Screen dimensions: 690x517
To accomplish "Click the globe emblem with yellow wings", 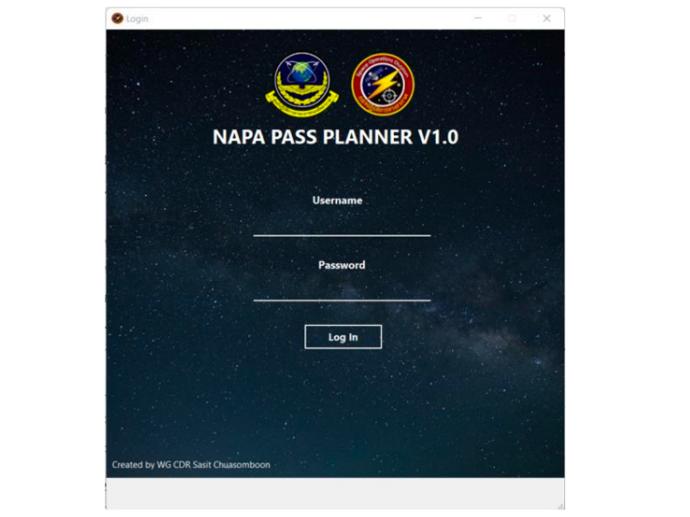I will pyautogui.click(x=302, y=84).
